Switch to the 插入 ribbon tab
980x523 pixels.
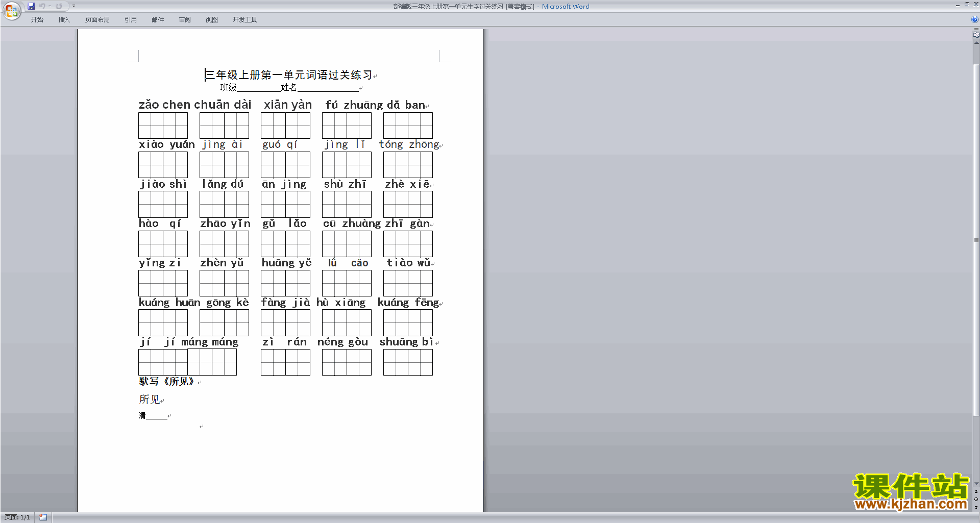(64, 20)
